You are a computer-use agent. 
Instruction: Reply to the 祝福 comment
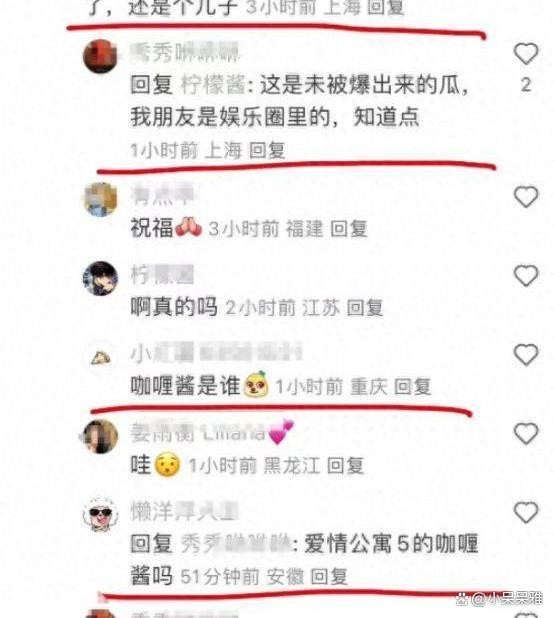[349, 229]
